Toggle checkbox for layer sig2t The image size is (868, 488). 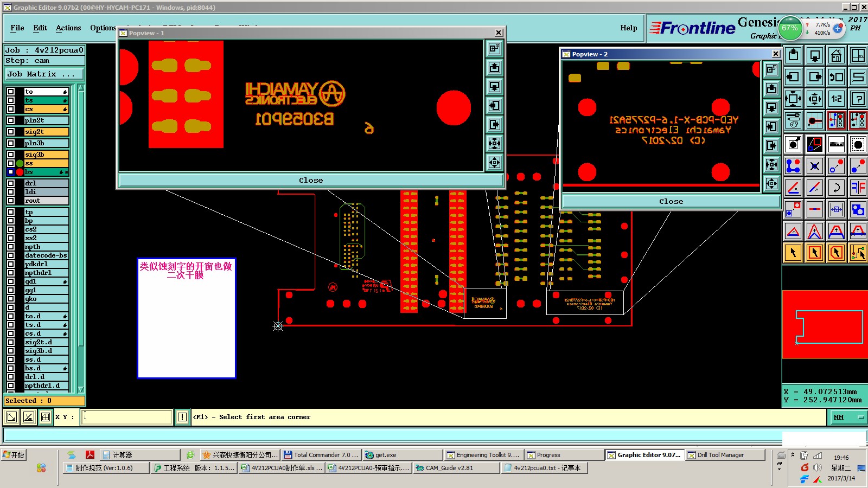pos(11,132)
